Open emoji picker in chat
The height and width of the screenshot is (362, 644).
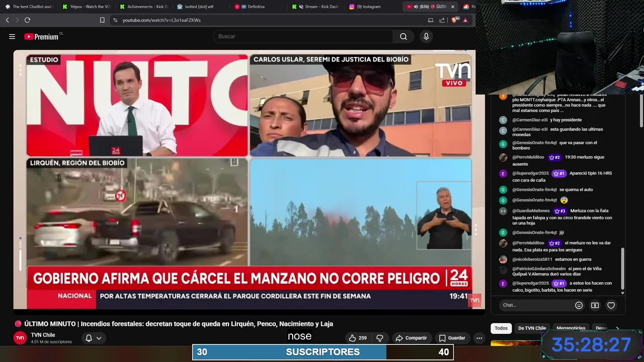[x=579, y=305]
